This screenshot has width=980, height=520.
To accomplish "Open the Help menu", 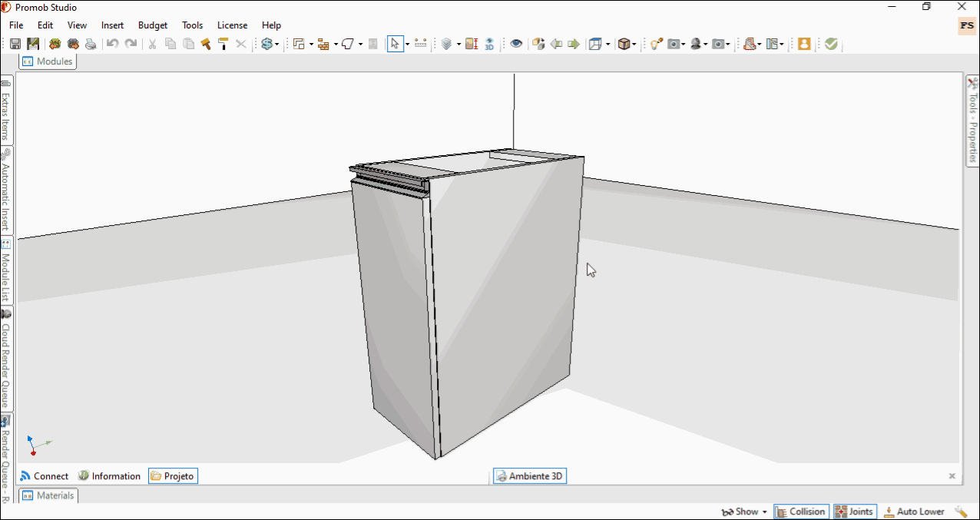I will 271,25.
